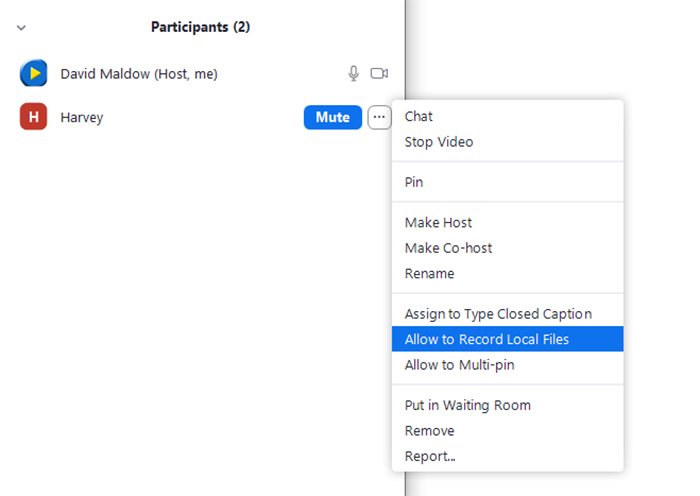Viewport: 700px width, 496px height.
Task: Click Allow to Record Local Files
Action: tap(487, 339)
